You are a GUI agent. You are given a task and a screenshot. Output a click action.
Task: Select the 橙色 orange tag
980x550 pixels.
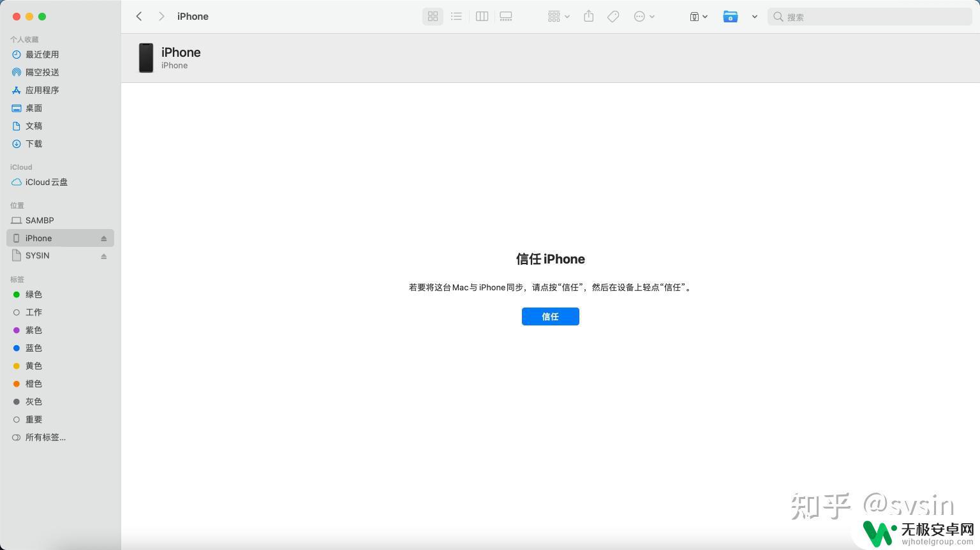coord(60,384)
